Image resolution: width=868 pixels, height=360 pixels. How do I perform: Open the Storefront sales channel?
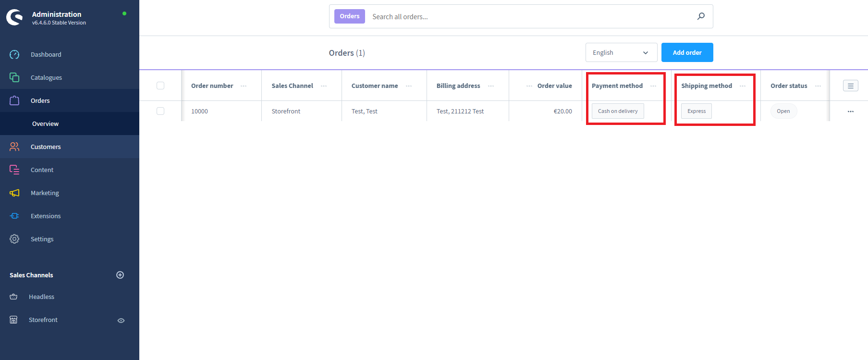[43, 320]
